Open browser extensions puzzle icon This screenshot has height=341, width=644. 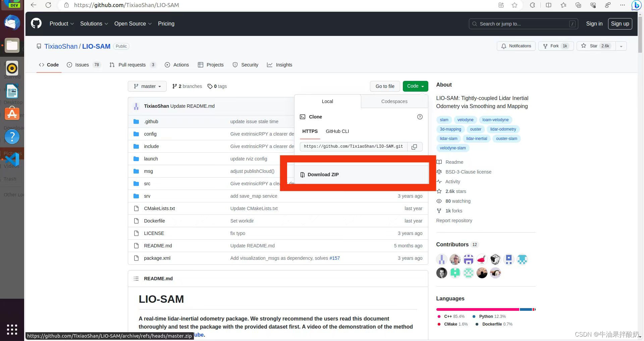(x=532, y=5)
